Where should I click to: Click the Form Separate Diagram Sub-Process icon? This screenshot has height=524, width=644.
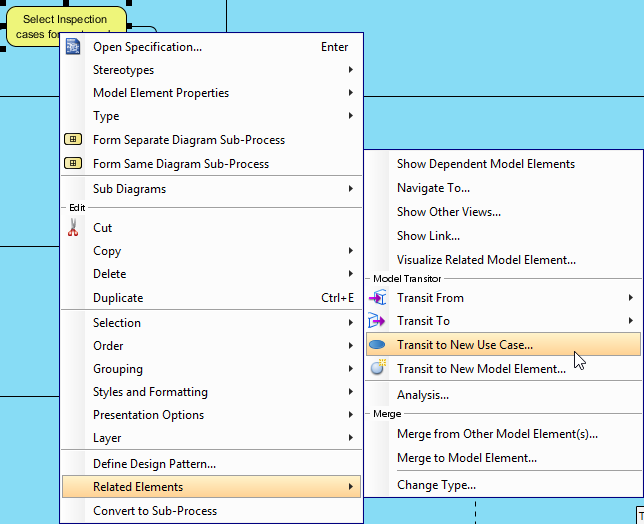[73, 139]
